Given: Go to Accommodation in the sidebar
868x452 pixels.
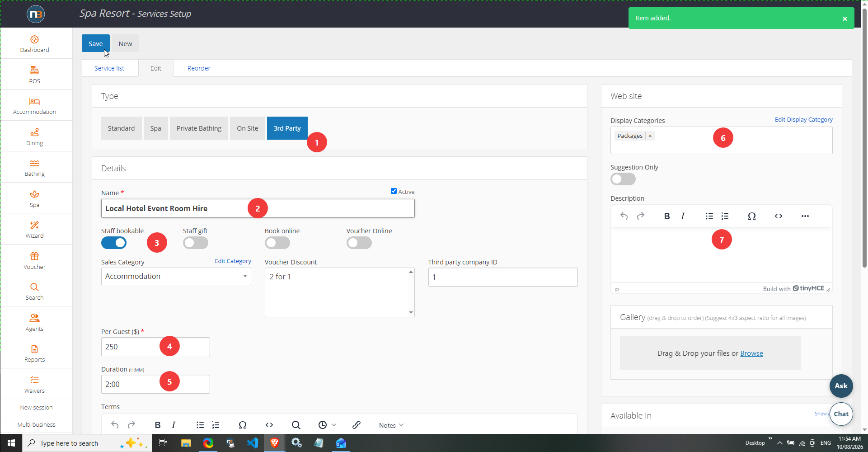Looking at the screenshot, I should 34,106.
